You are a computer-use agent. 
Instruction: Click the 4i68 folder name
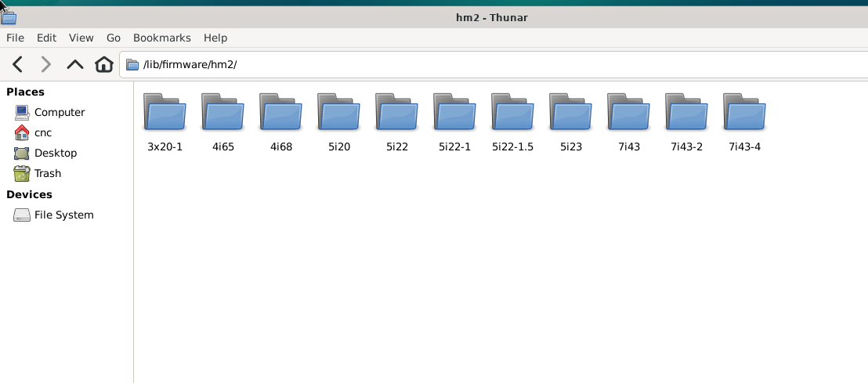pyautogui.click(x=281, y=147)
